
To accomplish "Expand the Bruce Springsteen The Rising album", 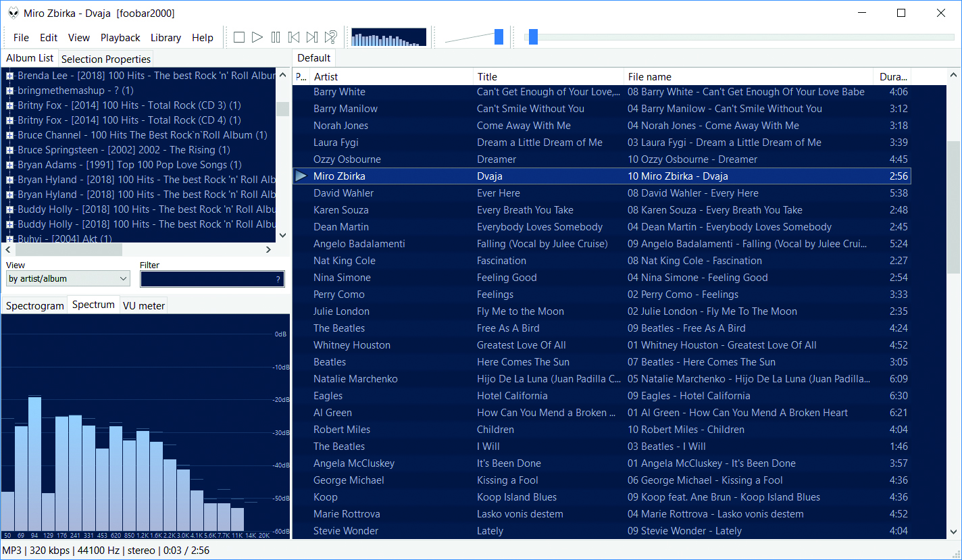I will tap(10, 150).
